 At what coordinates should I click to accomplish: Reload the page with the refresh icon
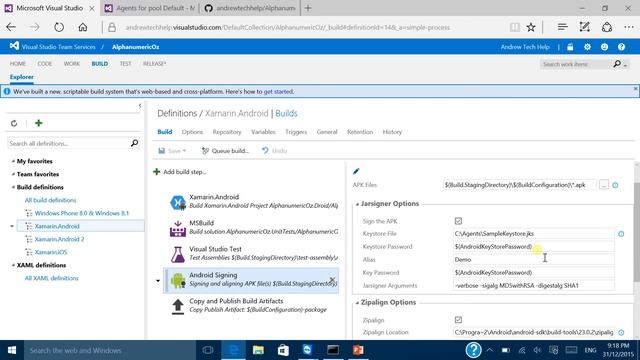point(59,27)
